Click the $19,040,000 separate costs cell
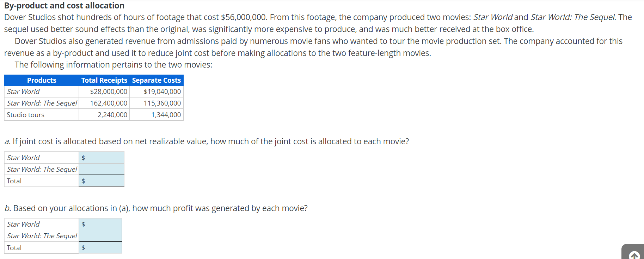 (x=157, y=91)
